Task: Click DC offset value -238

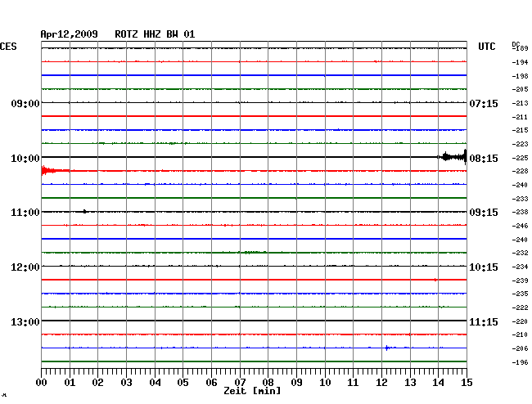Action: click(x=520, y=212)
